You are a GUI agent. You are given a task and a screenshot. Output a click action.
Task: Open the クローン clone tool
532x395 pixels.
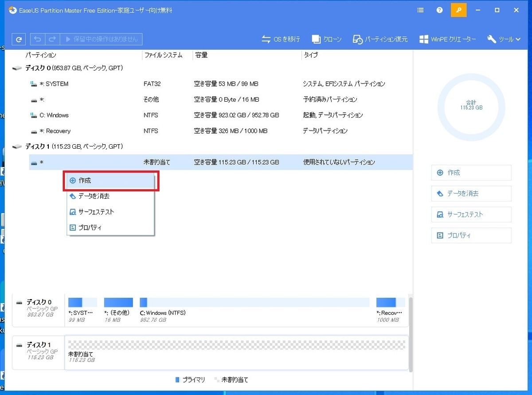click(x=327, y=39)
